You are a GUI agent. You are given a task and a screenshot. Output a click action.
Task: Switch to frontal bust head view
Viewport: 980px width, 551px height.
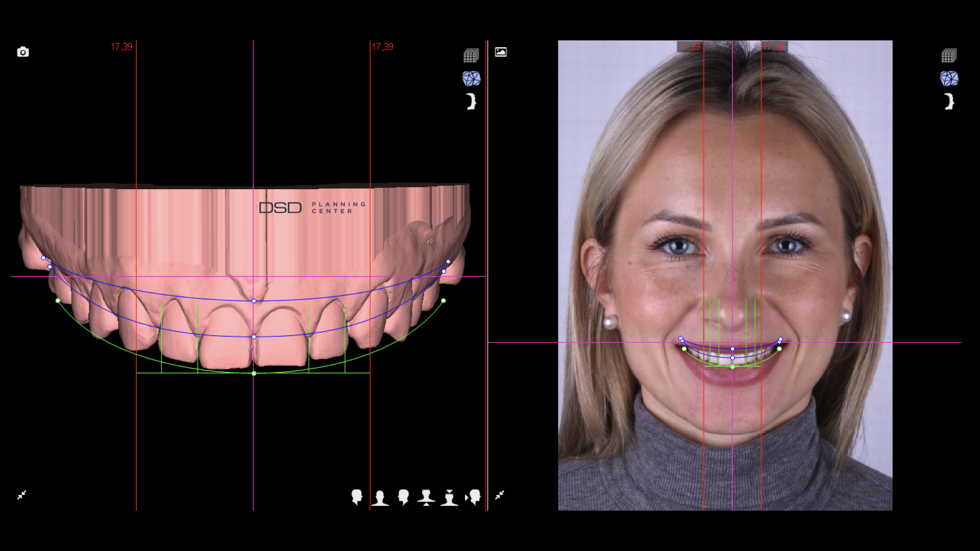[x=380, y=497]
